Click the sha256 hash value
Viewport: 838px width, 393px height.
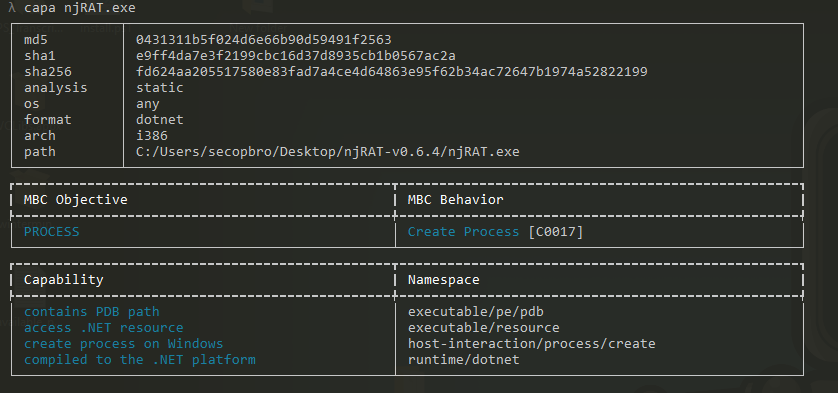[x=391, y=72]
